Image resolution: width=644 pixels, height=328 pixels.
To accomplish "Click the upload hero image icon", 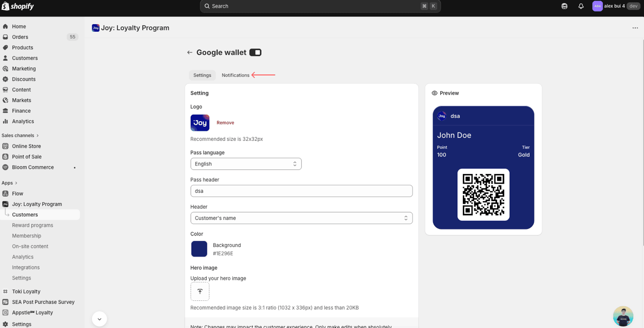I will click(200, 291).
